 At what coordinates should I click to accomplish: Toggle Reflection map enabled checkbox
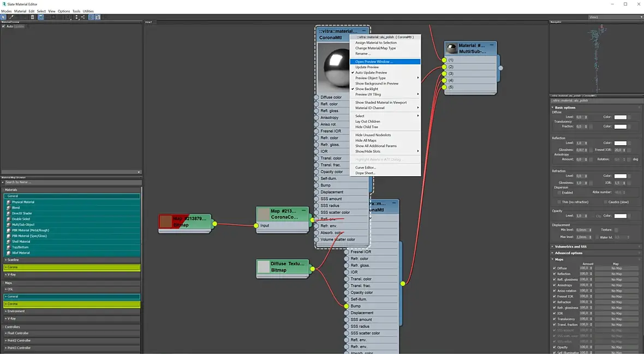tap(554, 274)
